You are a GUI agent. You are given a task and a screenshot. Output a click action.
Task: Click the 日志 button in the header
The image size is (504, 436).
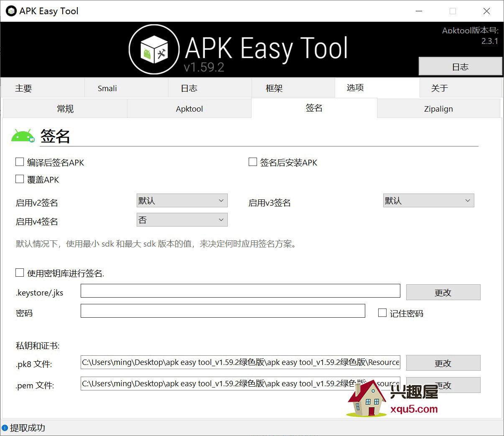[x=460, y=66]
